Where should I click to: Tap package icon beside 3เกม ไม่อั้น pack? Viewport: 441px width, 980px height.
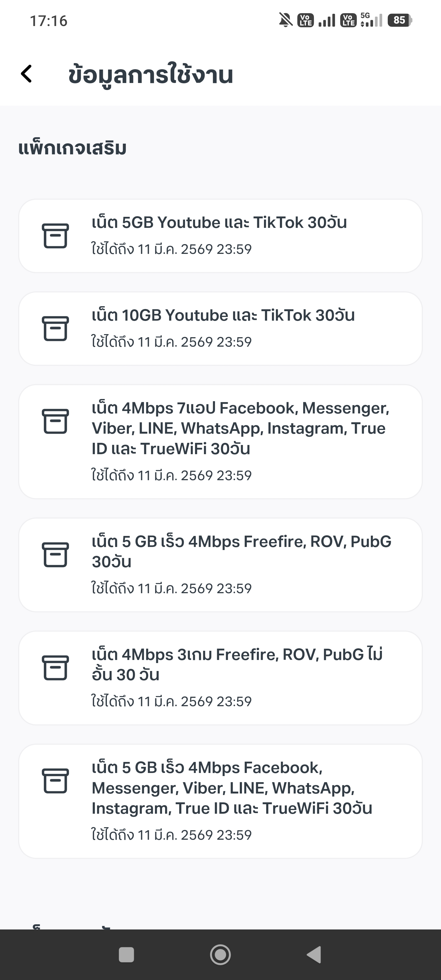coord(55,668)
